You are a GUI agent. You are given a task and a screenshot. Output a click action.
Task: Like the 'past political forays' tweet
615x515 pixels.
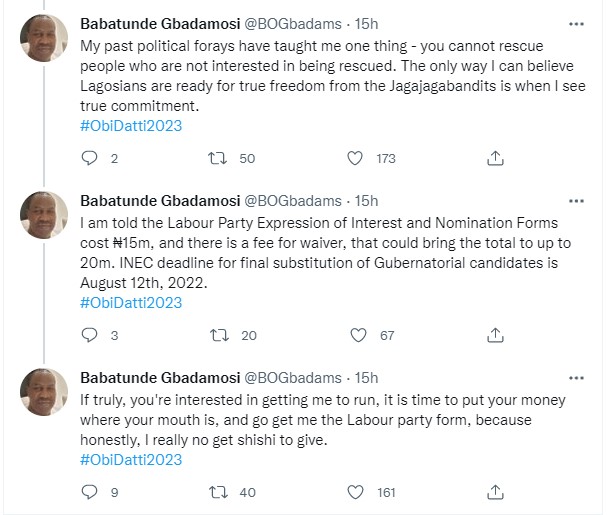tap(354, 158)
